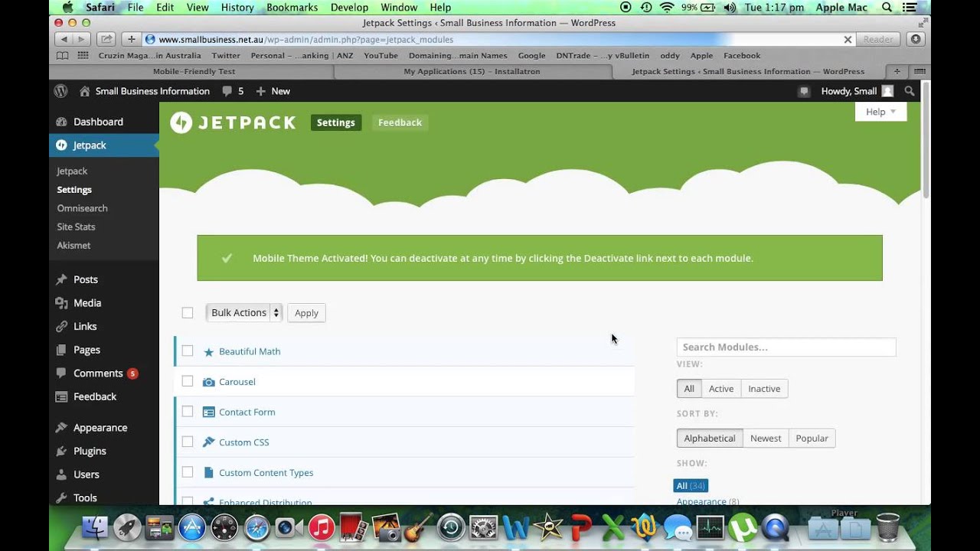Launch uTorrent from the dock
980x551 pixels.
tap(742, 527)
